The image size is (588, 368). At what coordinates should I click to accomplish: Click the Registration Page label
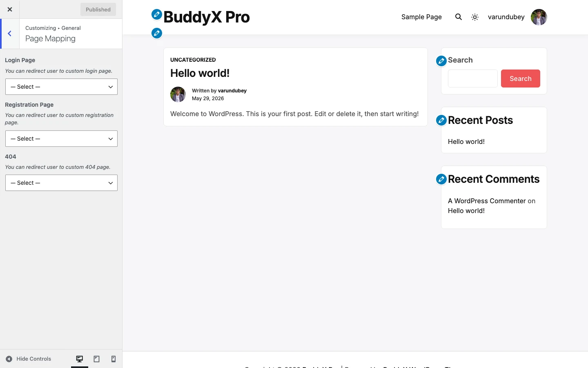pyautogui.click(x=29, y=105)
